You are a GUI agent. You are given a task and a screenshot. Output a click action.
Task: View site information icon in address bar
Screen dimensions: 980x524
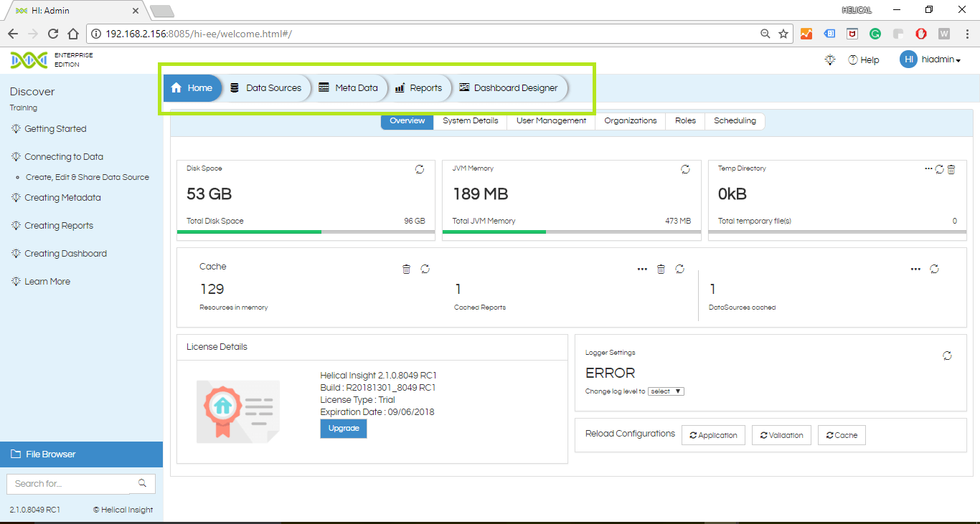point(96,34)
